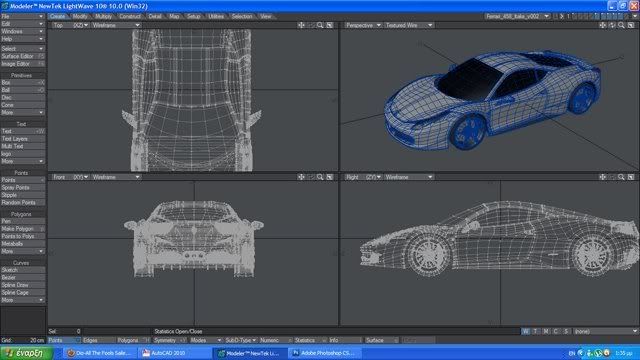The image size is (640, 360).
Task: Maximize the Perspective viewport with its corner icon
Action: [x=631, y=25]
